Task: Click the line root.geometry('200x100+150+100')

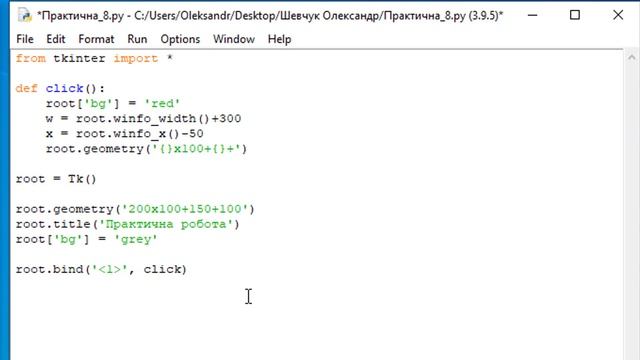Action: [x=135, y=209]
